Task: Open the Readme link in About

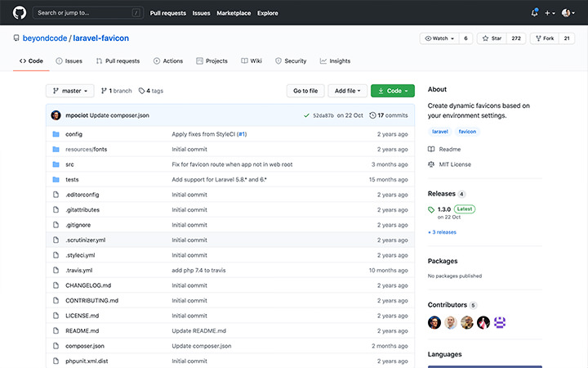Action: coord(445,149)
